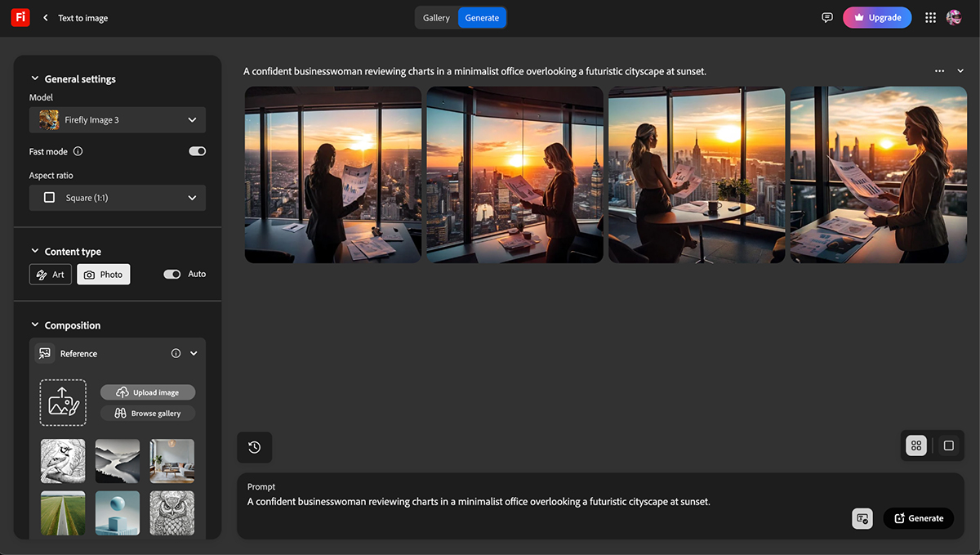The image size is (980, 555).
Task: Switch results to single image view
Action: (948, 445)
